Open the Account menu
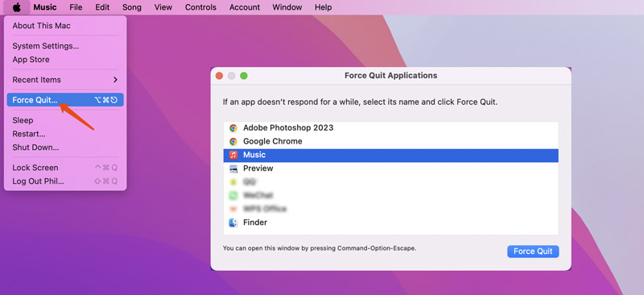 point(245,7)
